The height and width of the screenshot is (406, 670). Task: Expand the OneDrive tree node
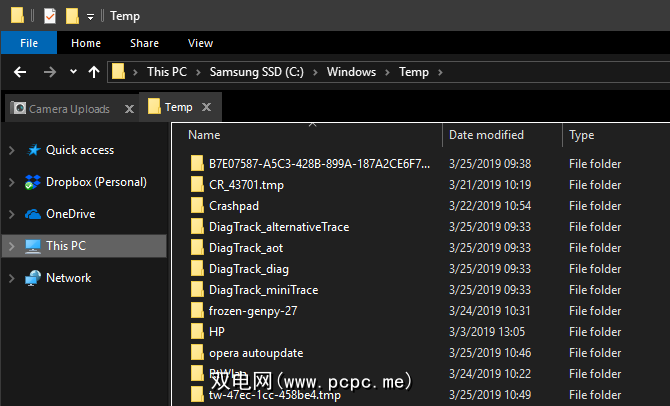click(x=12, y=214)
